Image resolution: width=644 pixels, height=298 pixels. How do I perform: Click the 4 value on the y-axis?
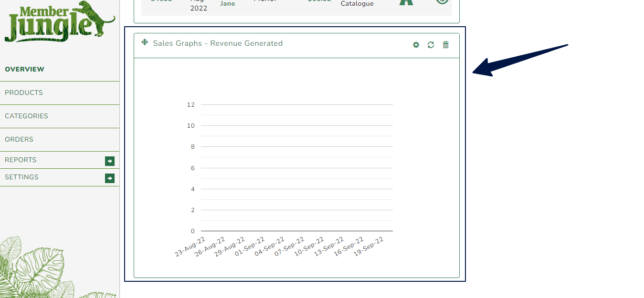(193, 189)
